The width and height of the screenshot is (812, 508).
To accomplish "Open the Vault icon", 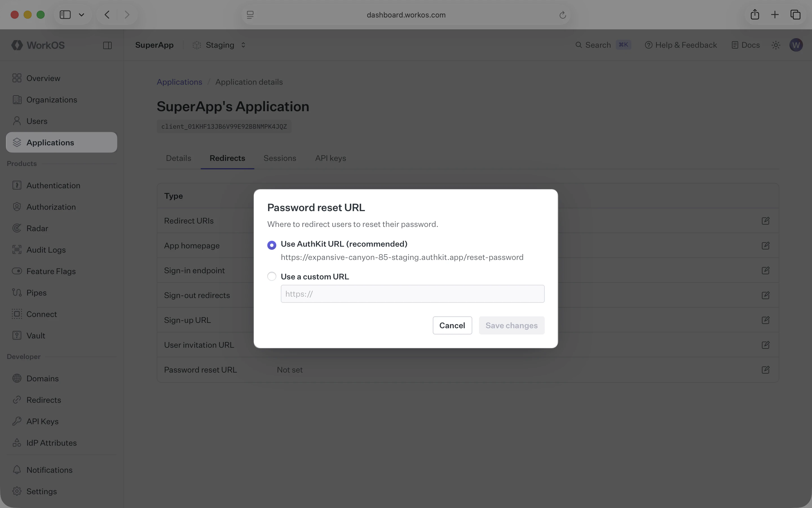I will 17,336.
